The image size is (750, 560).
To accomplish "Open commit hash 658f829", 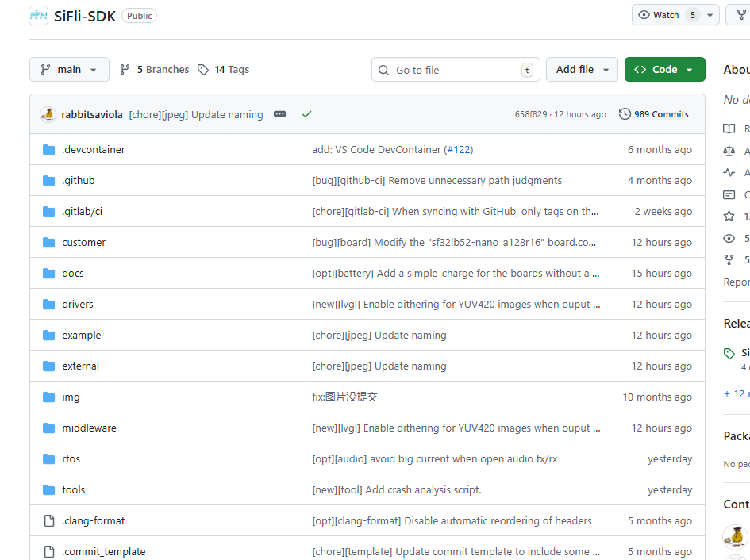I will (x=530, y=115).
